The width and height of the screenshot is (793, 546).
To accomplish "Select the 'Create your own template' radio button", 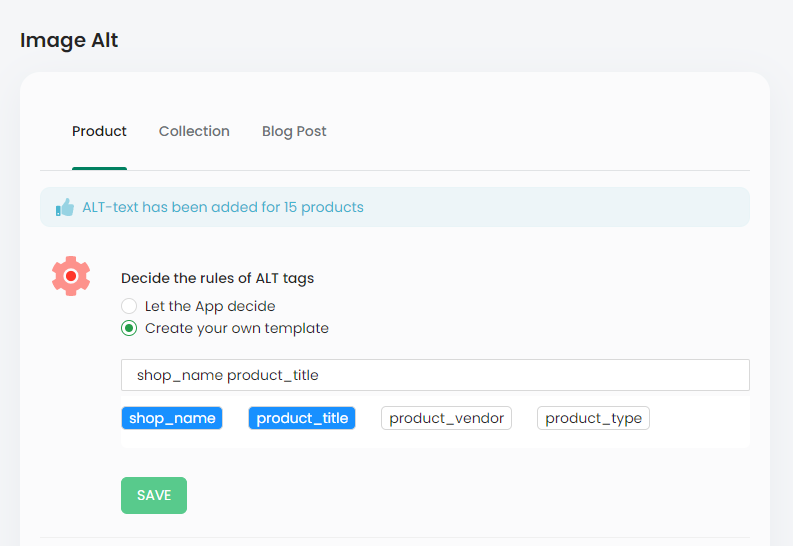I will (129, 328).
